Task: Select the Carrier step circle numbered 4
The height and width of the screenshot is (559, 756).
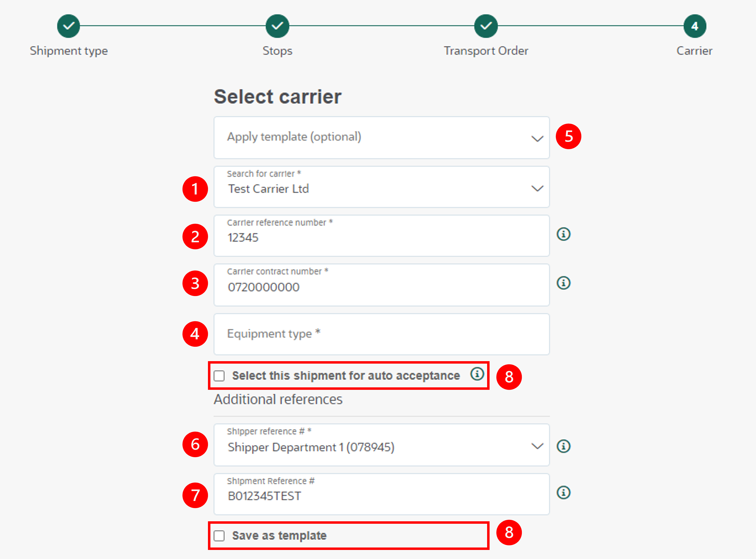Action: click(694, 26)
